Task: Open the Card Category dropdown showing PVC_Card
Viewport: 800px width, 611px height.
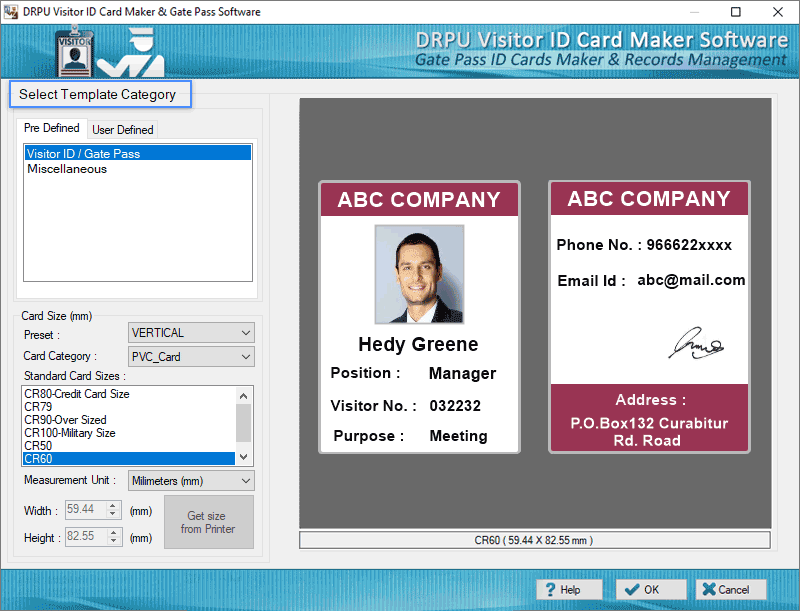Action: coord(191,357)
